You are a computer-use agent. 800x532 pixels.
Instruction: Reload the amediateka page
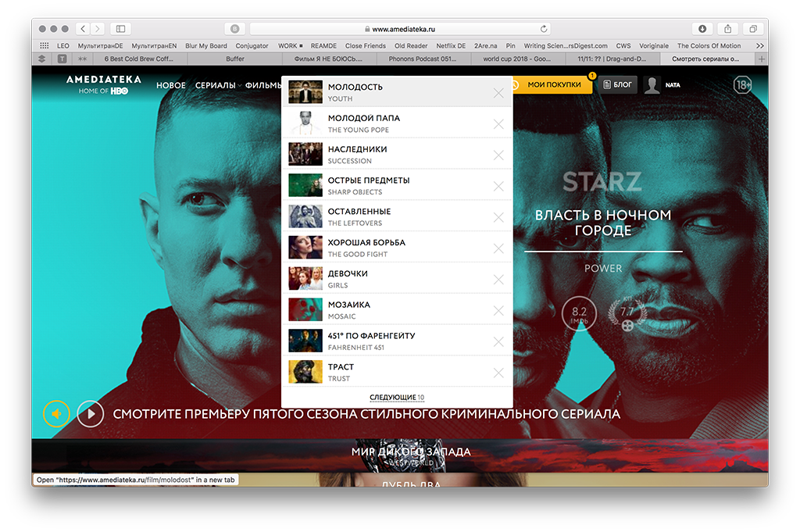click(x=544, y=29)
